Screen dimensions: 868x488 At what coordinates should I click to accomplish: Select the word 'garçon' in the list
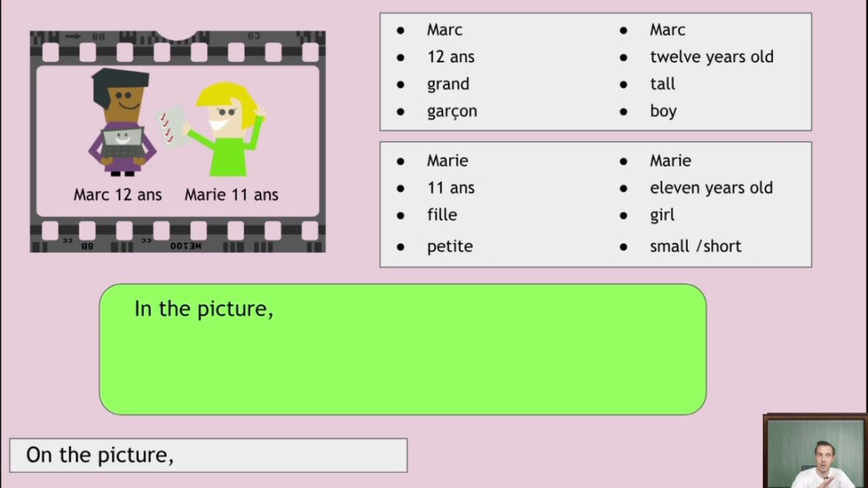click(452, 111)
